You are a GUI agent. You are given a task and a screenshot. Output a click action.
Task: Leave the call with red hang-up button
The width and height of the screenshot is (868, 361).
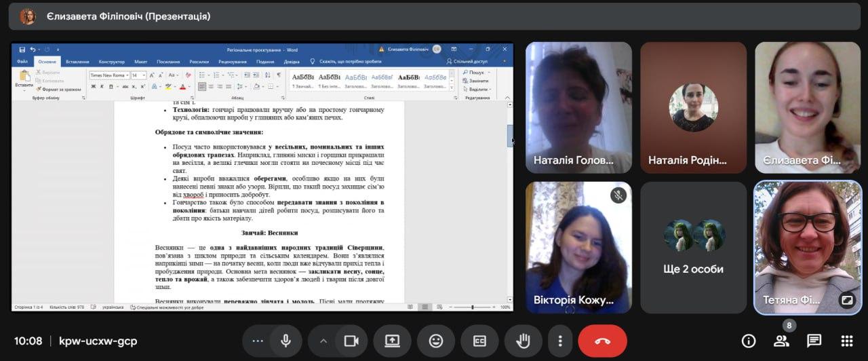pos(602,341)
